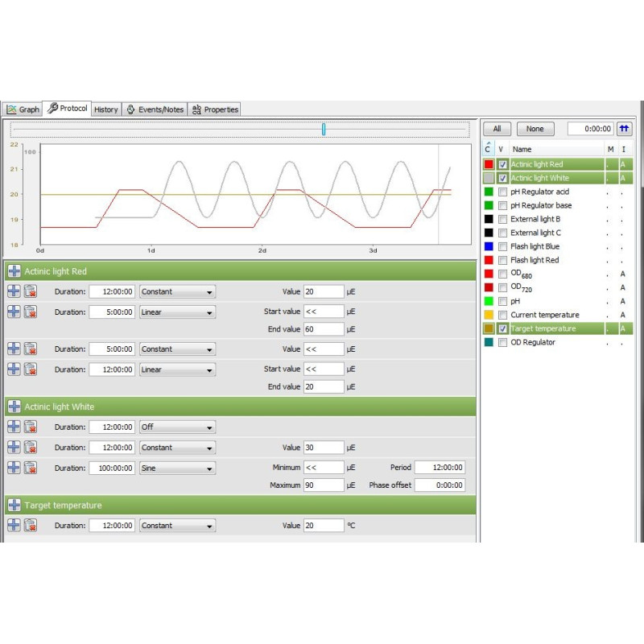Click the timeline slider handle above graph
The height and width of the screenshot is (644, 644).
(x=324, y=129)
